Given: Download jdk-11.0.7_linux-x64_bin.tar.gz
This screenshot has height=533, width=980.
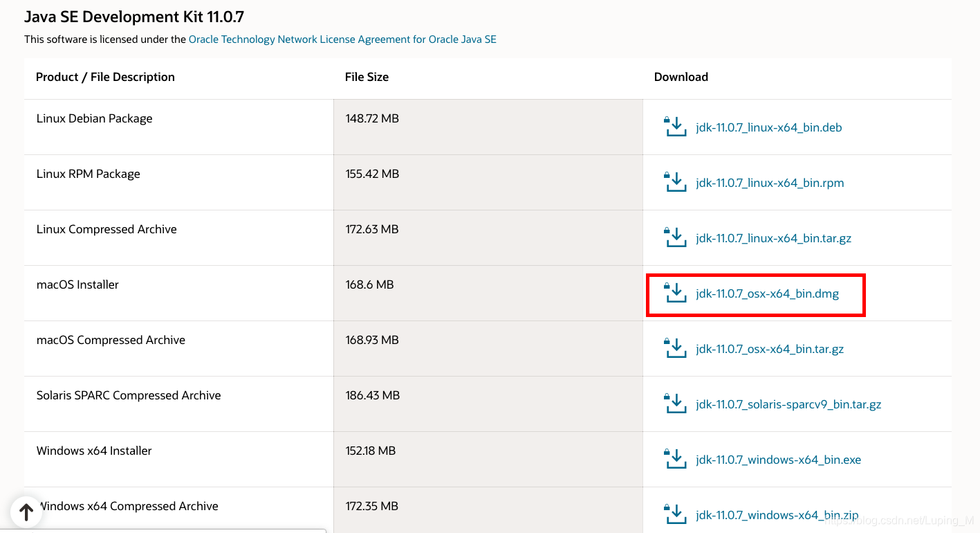Looking at the screenshot, I should coord(773,238).
